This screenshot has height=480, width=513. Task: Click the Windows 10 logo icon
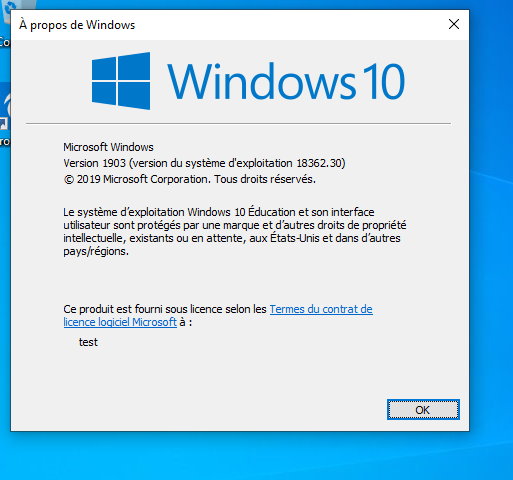[121, 81]
